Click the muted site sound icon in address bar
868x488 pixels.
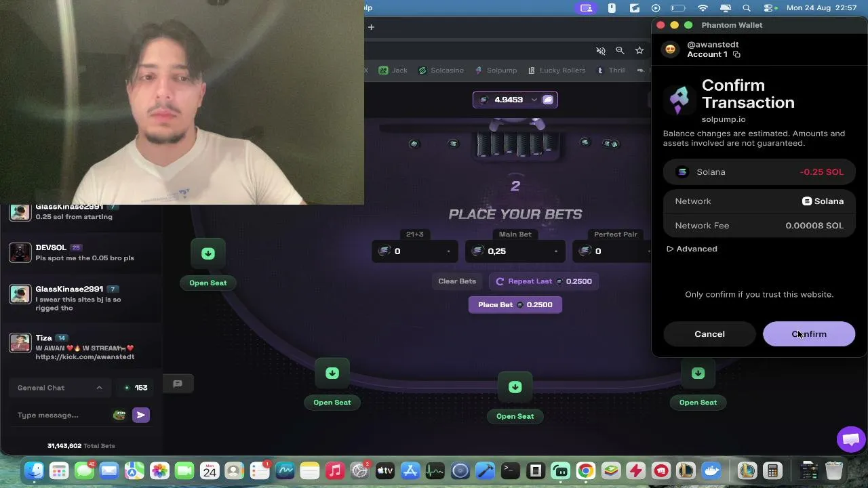click(601, 51)
